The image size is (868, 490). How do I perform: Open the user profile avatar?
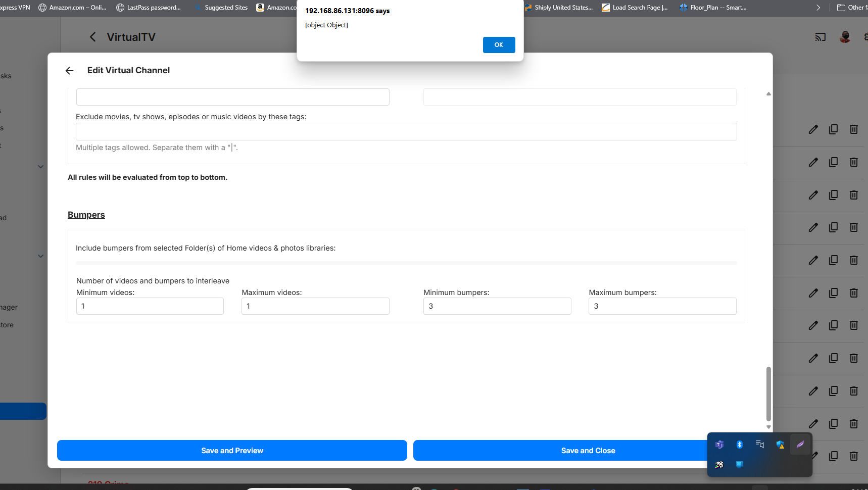845,37
